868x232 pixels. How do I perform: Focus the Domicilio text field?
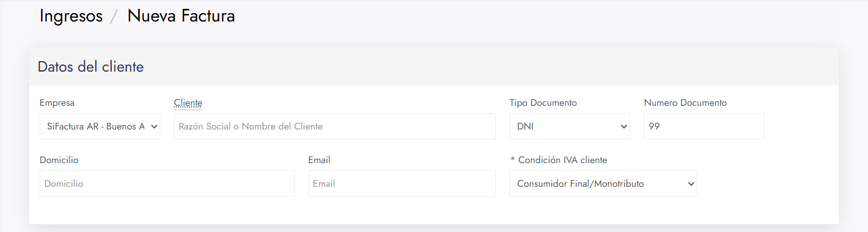pos(167,184)
